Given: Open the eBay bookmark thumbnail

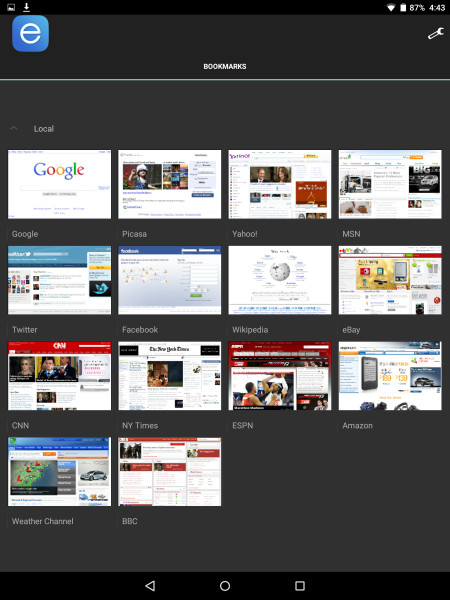Looking at the screenshot, I should point(390,280).
